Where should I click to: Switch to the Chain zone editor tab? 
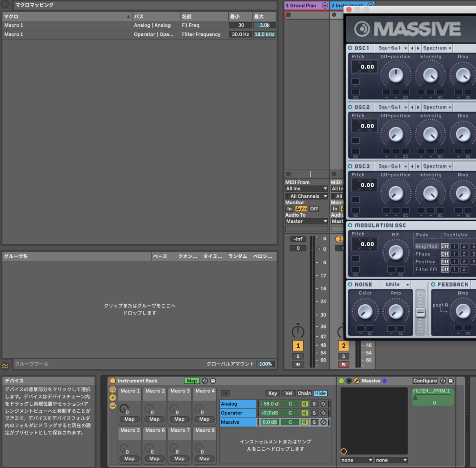click(304, 393)
